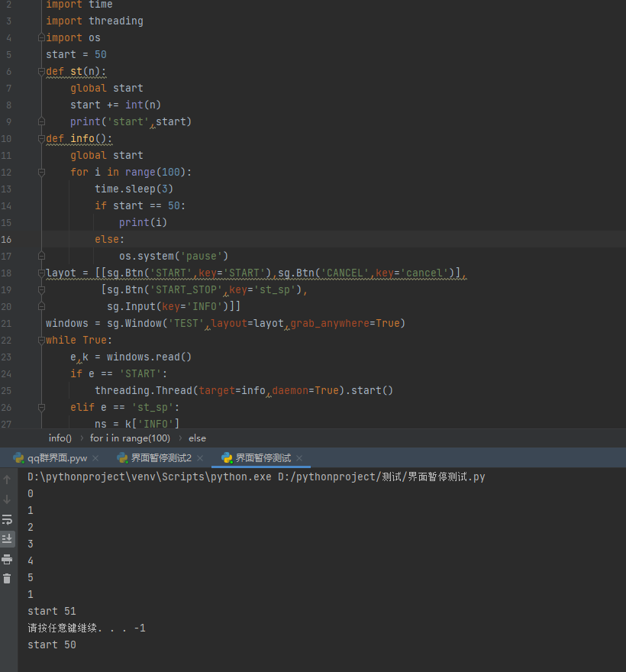Close the 界面暂停测试 run tab

(299, 458)
